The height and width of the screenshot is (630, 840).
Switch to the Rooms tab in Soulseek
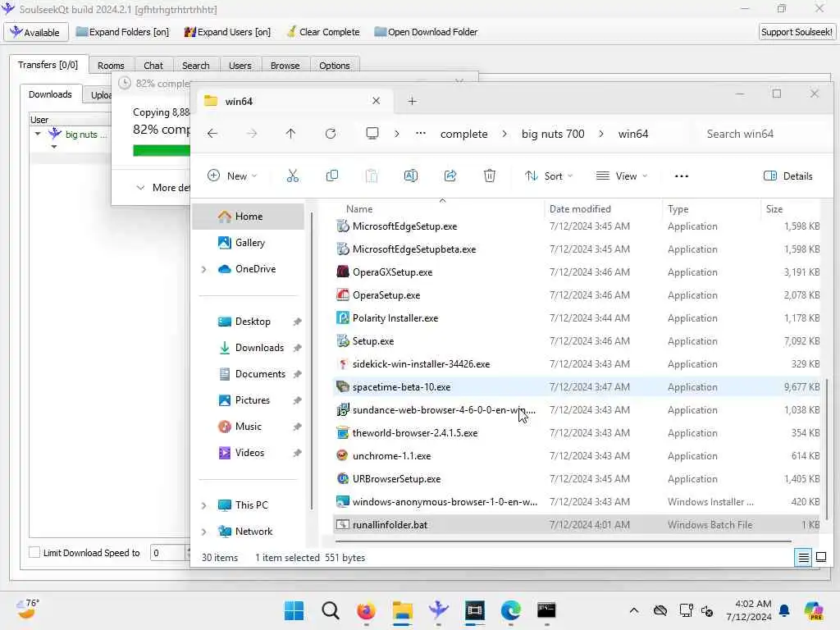pos(111,66)
